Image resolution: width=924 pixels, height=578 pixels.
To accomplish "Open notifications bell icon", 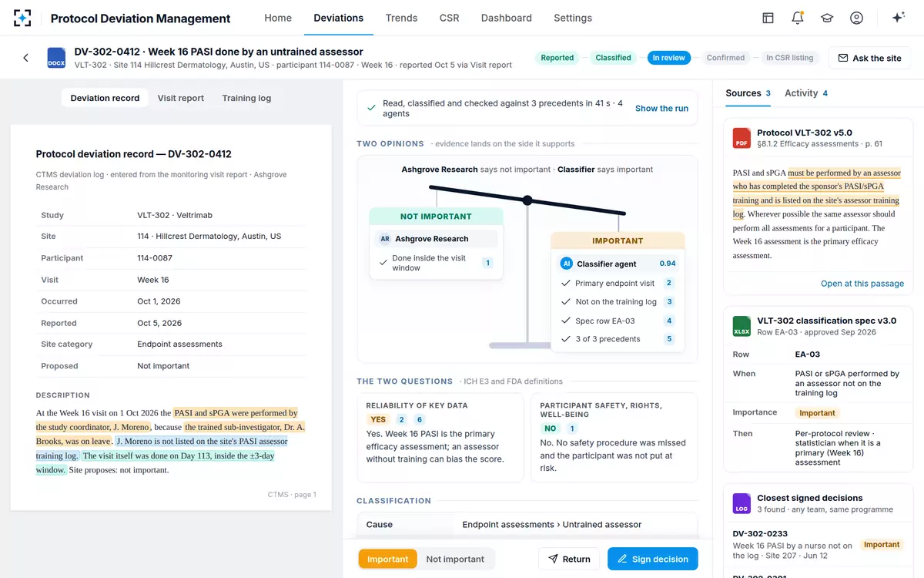I will [x=798, y=18].
